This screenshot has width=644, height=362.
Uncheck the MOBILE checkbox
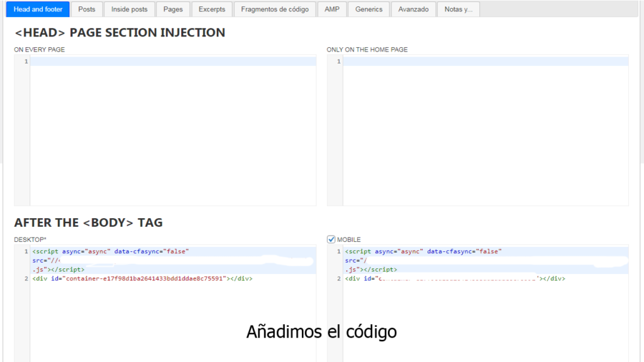[x=330, y=239]
